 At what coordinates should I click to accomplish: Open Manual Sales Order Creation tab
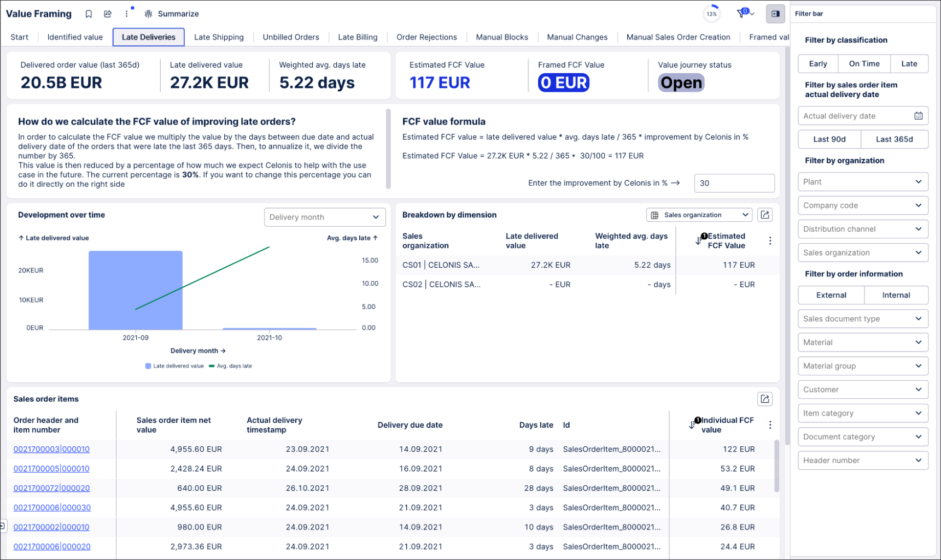click(x=678, y=37)
